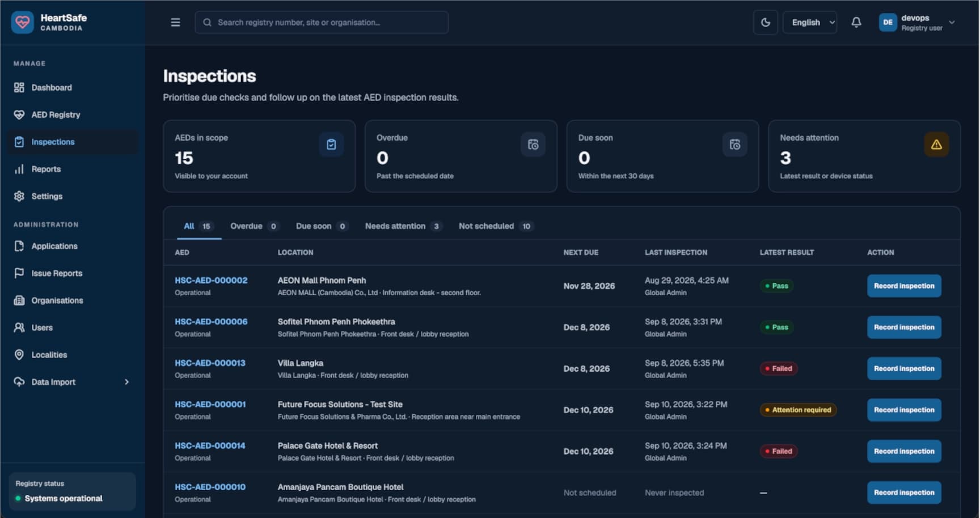The height and width of the screenshot is (518, 980).
Task: Click the Needs attention warning triangle icon
Action: [x=936, y=145]
